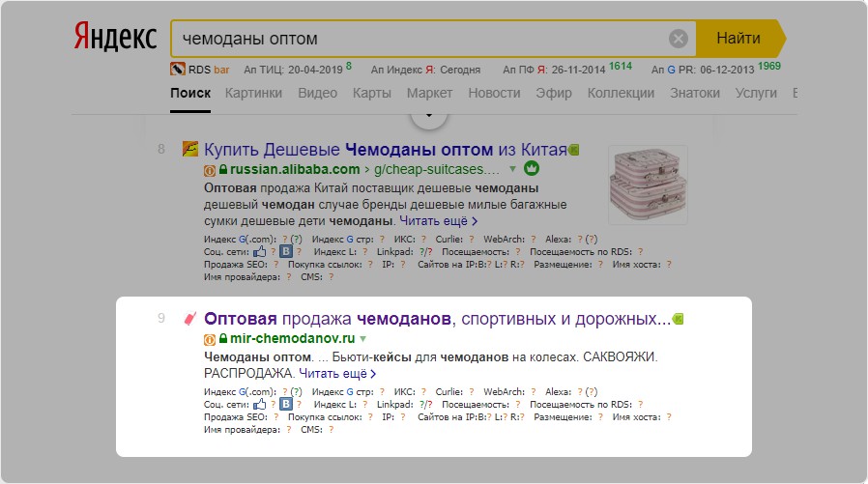Click 'Размещение:' in mir-chemodanov result

(x=563, y=417)
